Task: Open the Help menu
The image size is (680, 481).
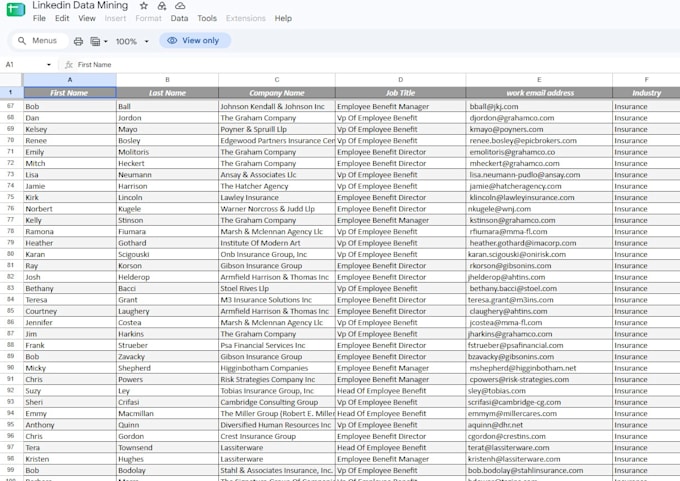Action: pos(283,18)
